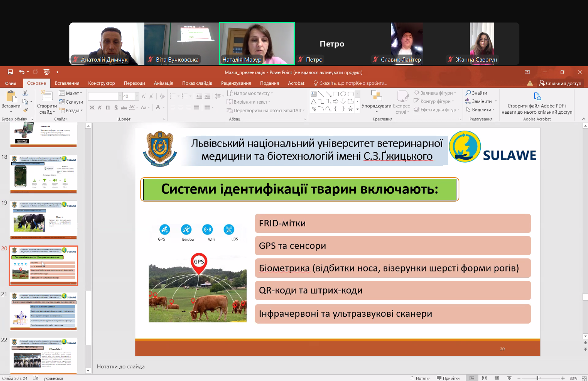Click the Спільний доступ share button

pyautogui.click(x=560, y=83)
